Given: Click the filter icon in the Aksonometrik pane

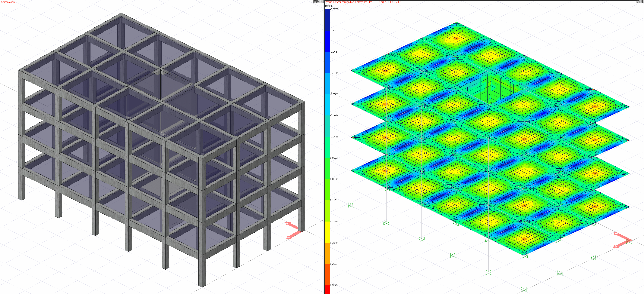Looking at the screenshot, I should pos(315,2).
